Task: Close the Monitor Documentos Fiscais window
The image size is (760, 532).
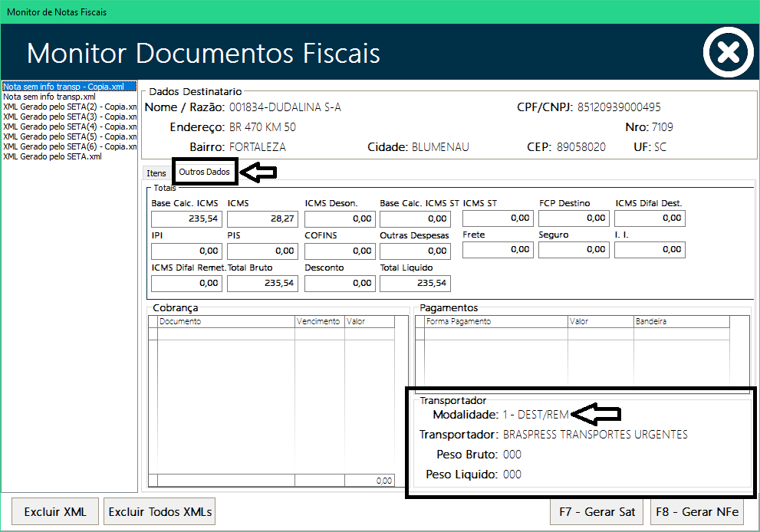Action: click(x=728, y=52)
